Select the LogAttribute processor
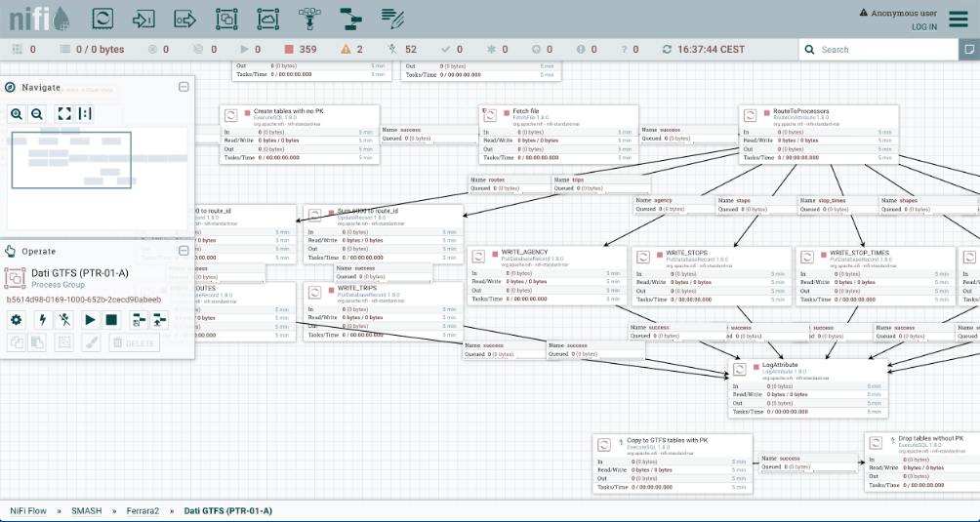The width and height of the screenshot is (980, 522). (807, 388)
